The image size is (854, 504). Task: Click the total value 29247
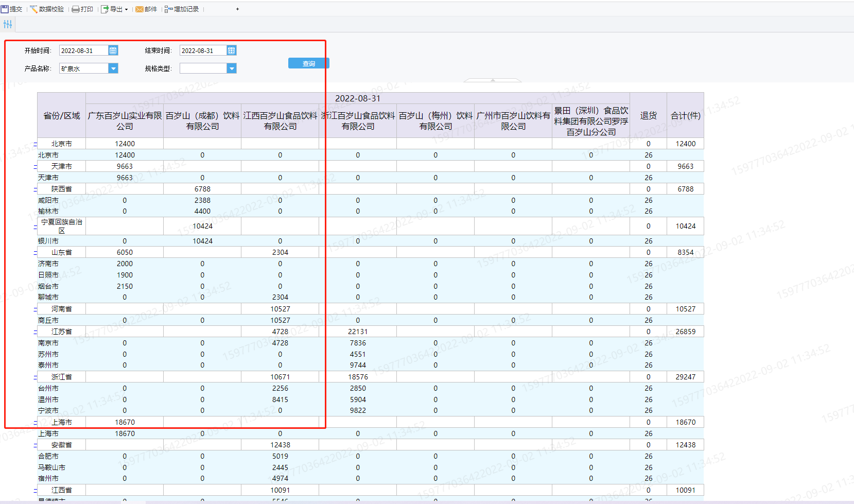[686, 377]
